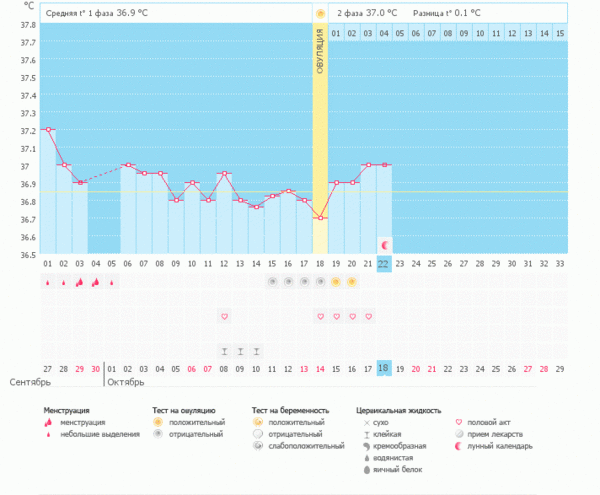Click the lunar calendar moon icon on day 22
Image resolution: width=600 pixels, height=495 pixels.
(x=384, y=245)
